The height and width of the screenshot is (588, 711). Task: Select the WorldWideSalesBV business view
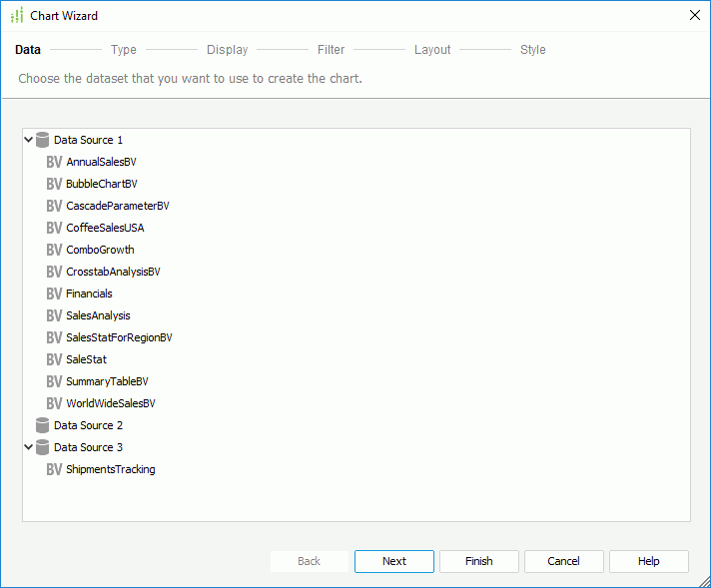[x=111, y=403]
